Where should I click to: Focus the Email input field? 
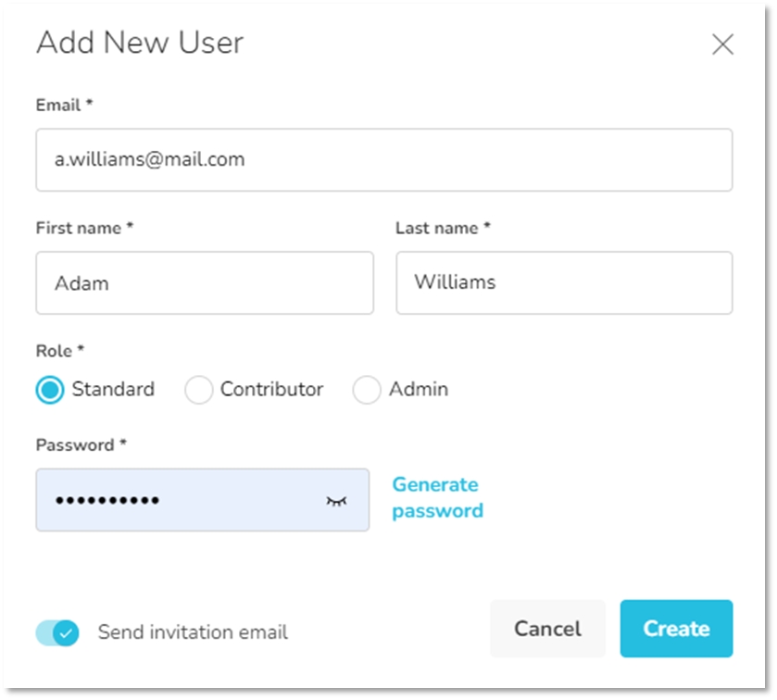click(x=383, y=160)
